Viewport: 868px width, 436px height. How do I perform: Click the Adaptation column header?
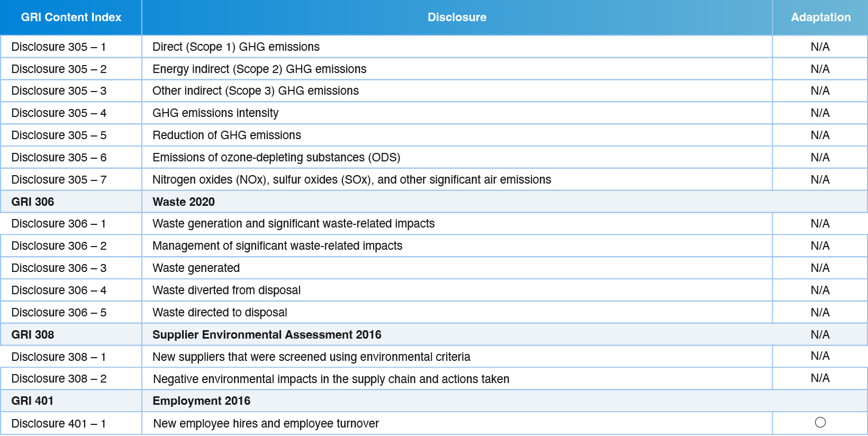[820, 17]
